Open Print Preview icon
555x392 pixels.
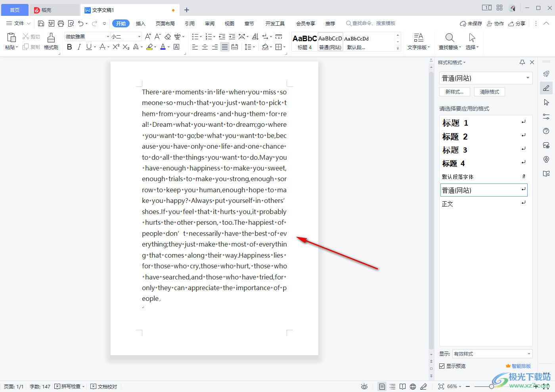click(x=71, y=23)
